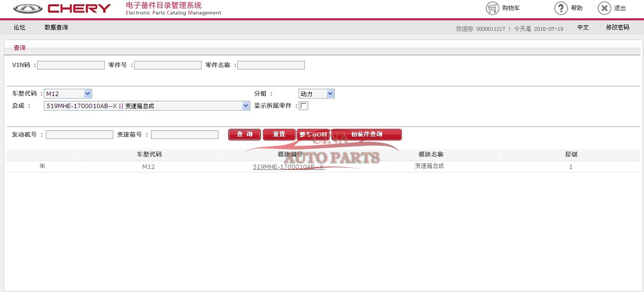
Task: Open the 数据查询 menu item
Action: [x=56, y=28]
